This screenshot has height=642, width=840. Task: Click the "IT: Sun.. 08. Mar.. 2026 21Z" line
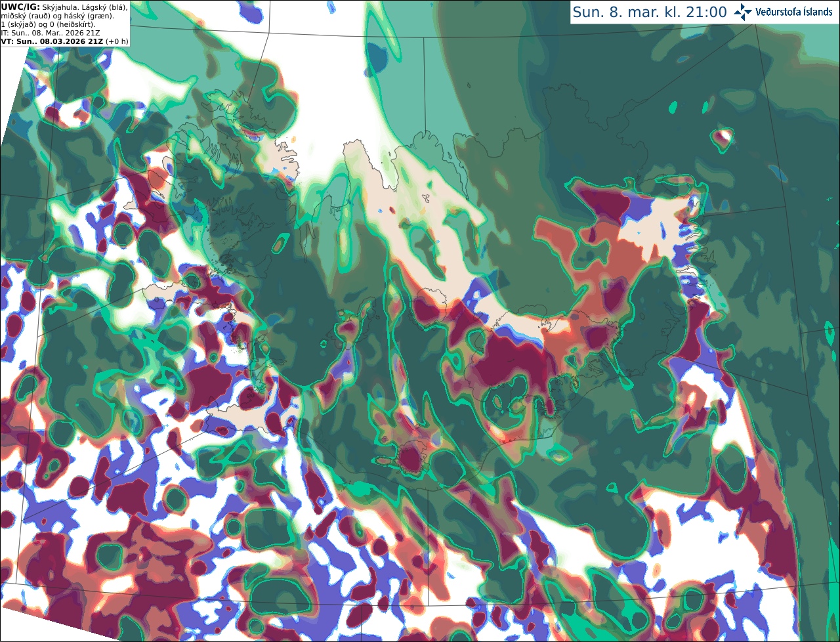51,33
